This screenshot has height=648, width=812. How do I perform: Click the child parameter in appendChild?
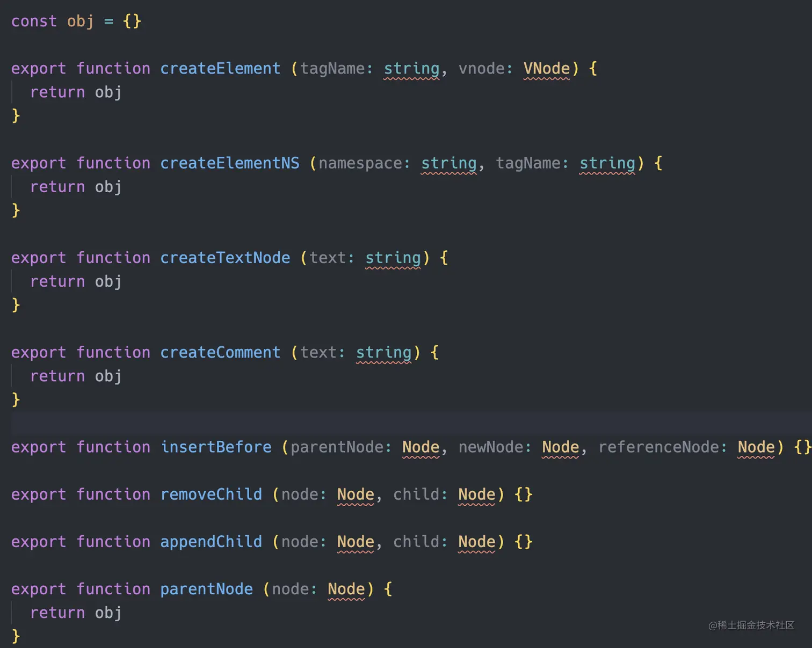(x=416, y=542)
